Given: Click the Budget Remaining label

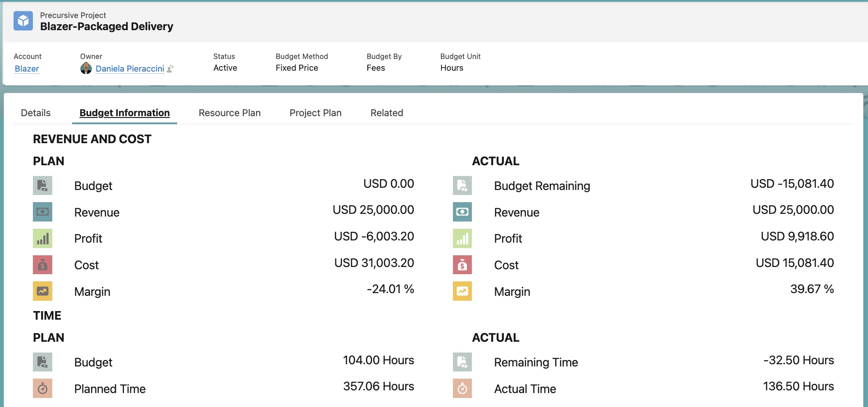Looking at the screenshot, I should 542,186.
